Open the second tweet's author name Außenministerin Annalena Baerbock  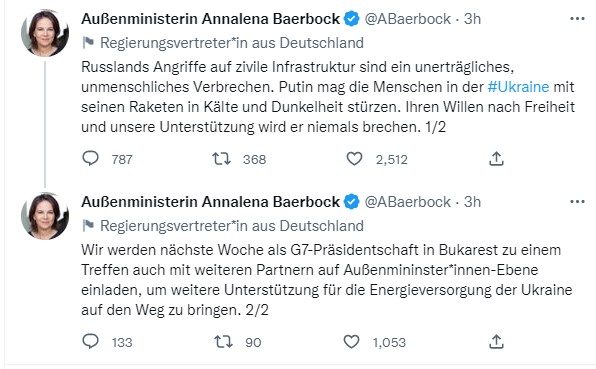pos(211,202)
